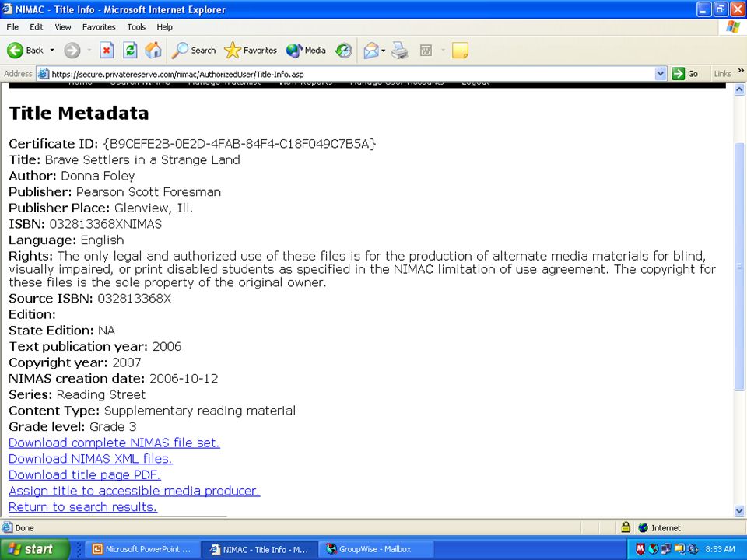Click Download title page PDF link
Screen dimensions: 747x560
click(85, 474)
